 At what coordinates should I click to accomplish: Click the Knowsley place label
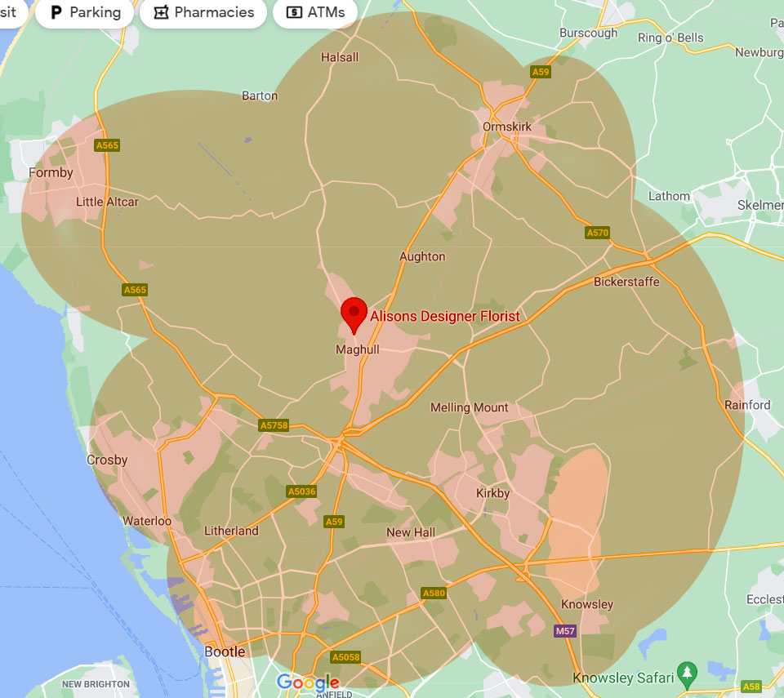587,604
